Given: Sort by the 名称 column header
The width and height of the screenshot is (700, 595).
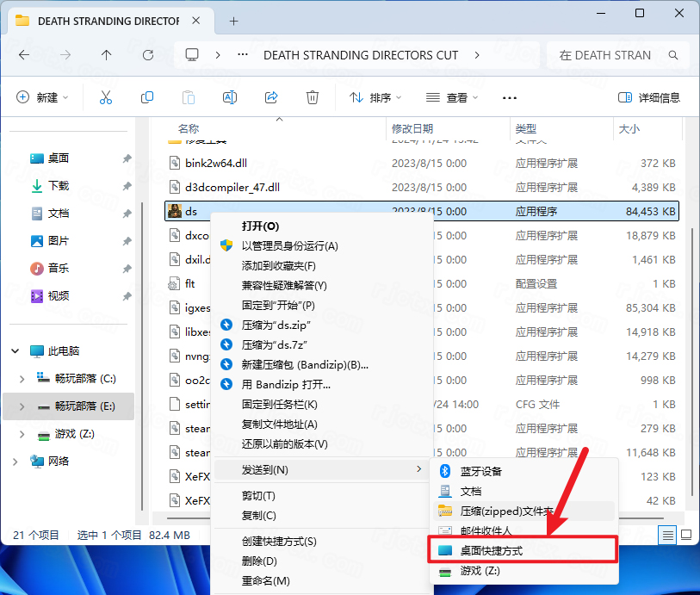Looking at the screenshot, I should 189,129.
